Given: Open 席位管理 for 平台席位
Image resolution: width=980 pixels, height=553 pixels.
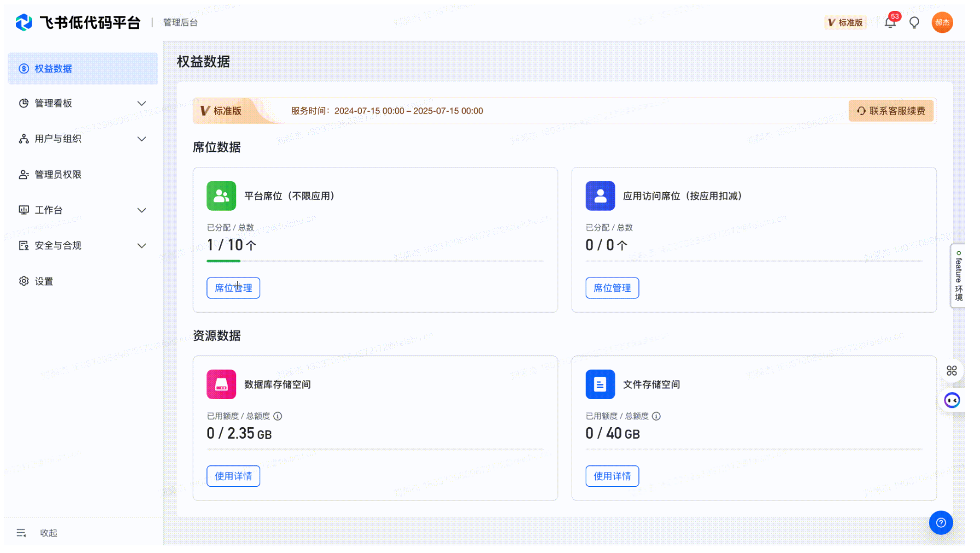Looking at the screenshot, I should click(x=233, y=288).
